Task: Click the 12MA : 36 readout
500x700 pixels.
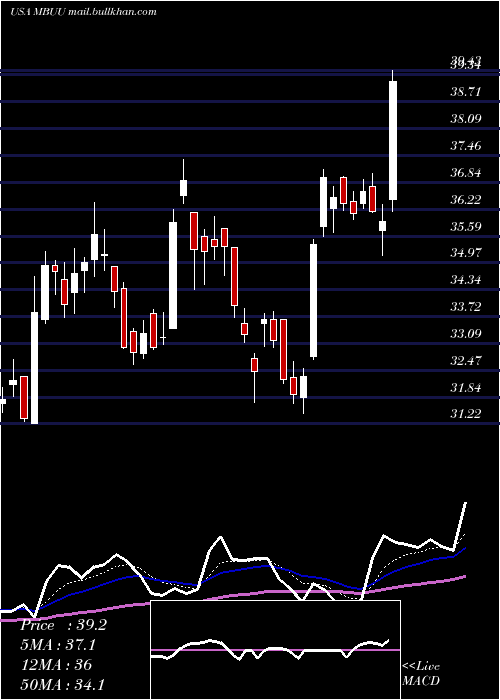Action: pos(56,665)
